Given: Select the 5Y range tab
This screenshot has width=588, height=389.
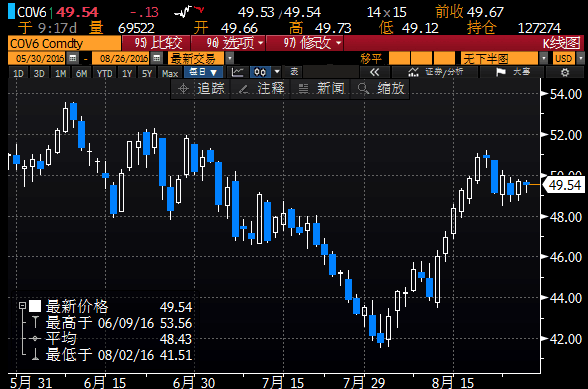Looking at the screenshot, I should 147,73.
